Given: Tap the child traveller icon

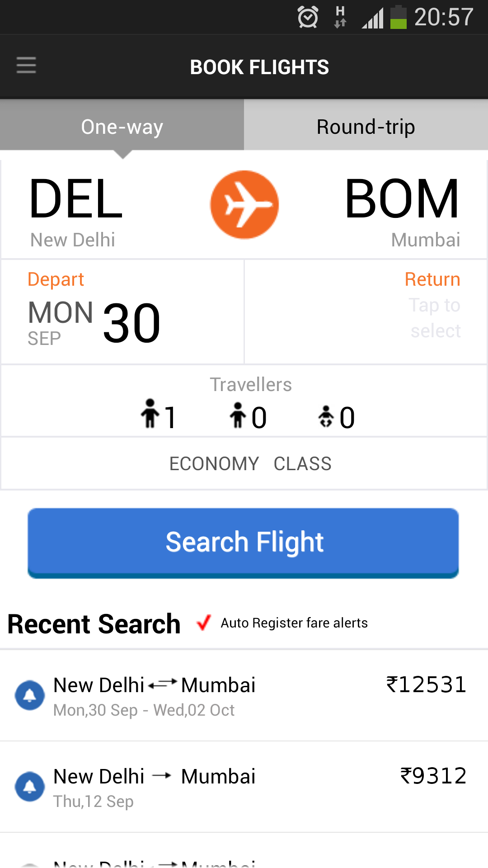Looking at the screenshot, I should coord(238,415).
